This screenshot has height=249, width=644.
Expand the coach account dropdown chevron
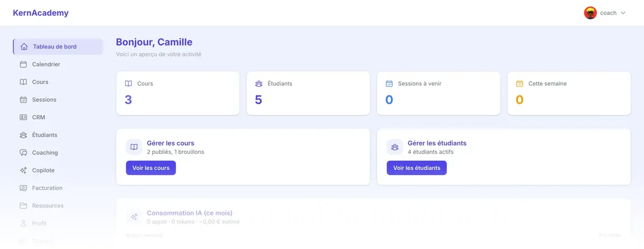point(623,13)
